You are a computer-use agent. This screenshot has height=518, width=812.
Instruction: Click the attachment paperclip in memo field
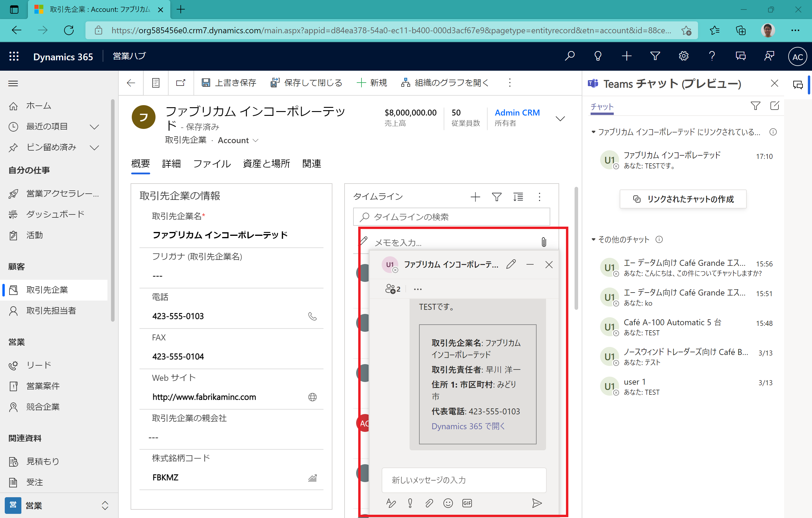(x=544, y=242)
